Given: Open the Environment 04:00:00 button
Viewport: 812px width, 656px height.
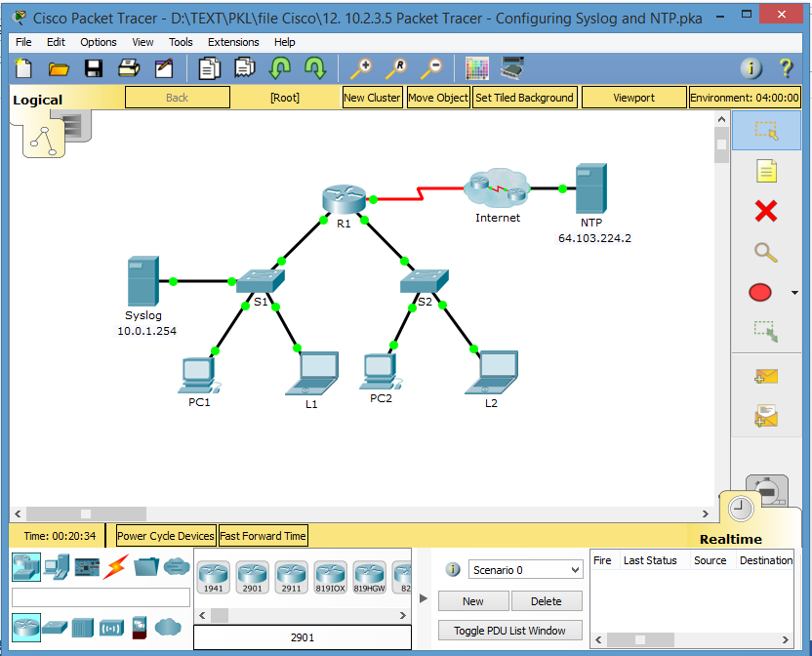Looking at the screenshot, I should (x=745, y=98).
